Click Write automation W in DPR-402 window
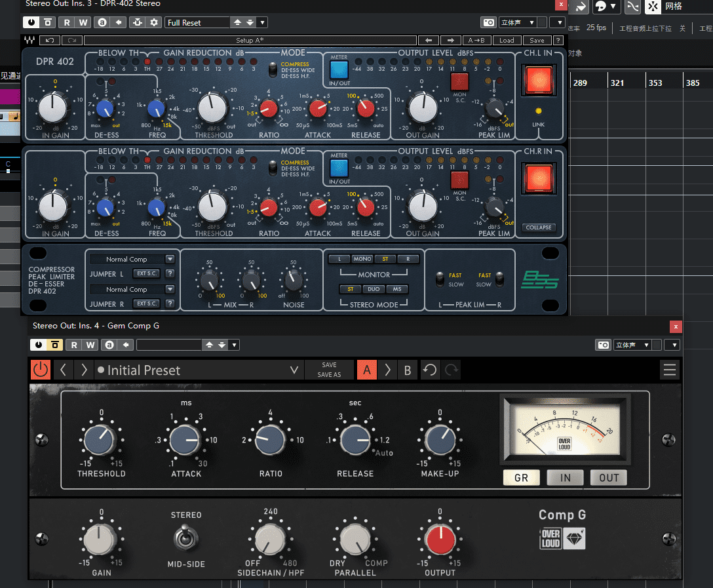This screenshot has width=713, height=588. click(x=83, y=22)
